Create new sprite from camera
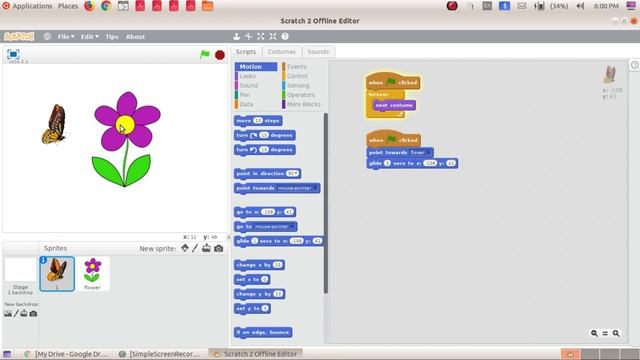The height and width of the screenshot is (360, 640). click(x=219, y=248)
